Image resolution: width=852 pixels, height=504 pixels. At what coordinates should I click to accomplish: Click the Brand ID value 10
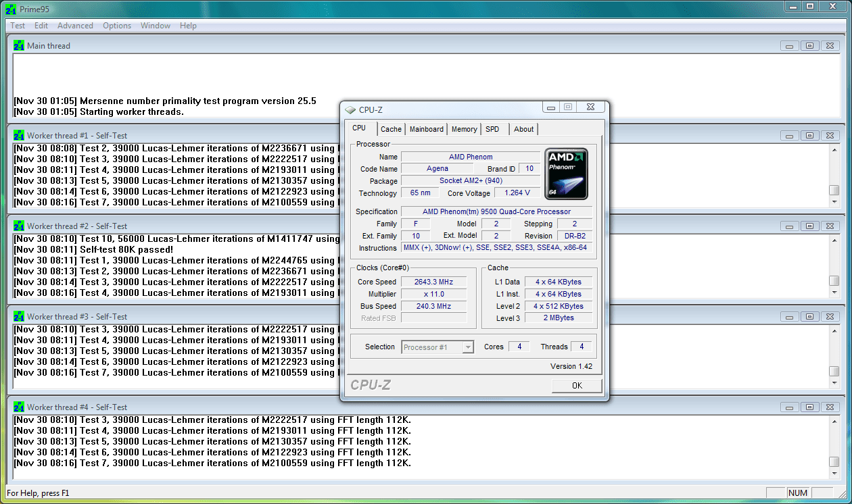[529, 169]
